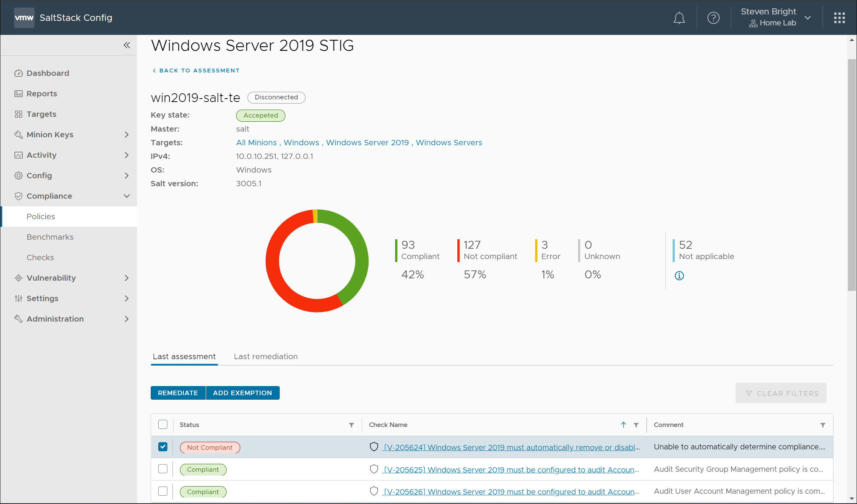Click the Check Name column filter icon
857x504 pixels.
[636, 425]
